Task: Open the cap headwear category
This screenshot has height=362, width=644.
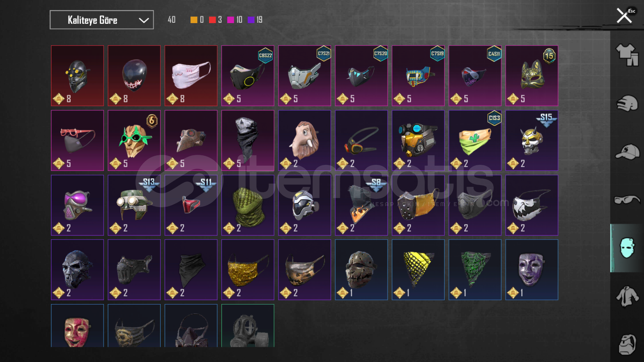Action: (627, 152)
